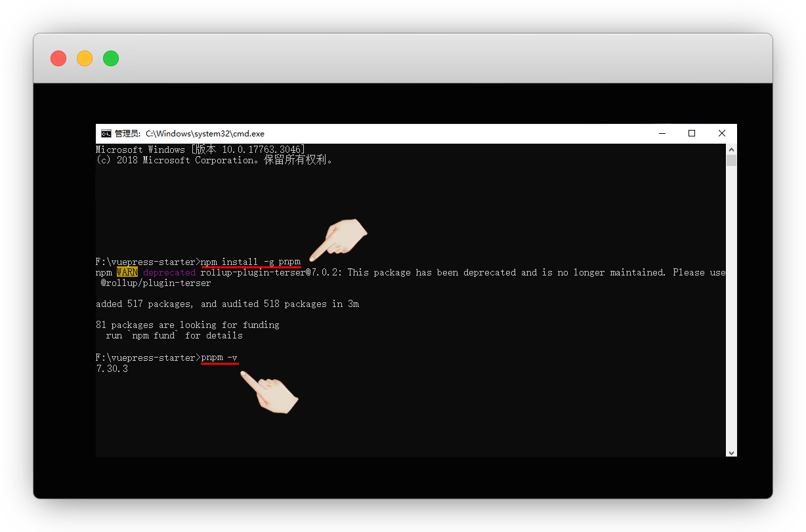Viewport: 806px width, 532px height.
Task: Click the green zoom dot in the frame
Action: [111, 58]
